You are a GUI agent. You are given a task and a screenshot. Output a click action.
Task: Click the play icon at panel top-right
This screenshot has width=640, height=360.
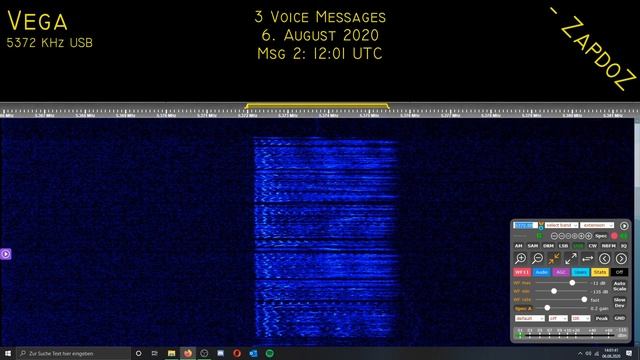[x=624, y=226]
